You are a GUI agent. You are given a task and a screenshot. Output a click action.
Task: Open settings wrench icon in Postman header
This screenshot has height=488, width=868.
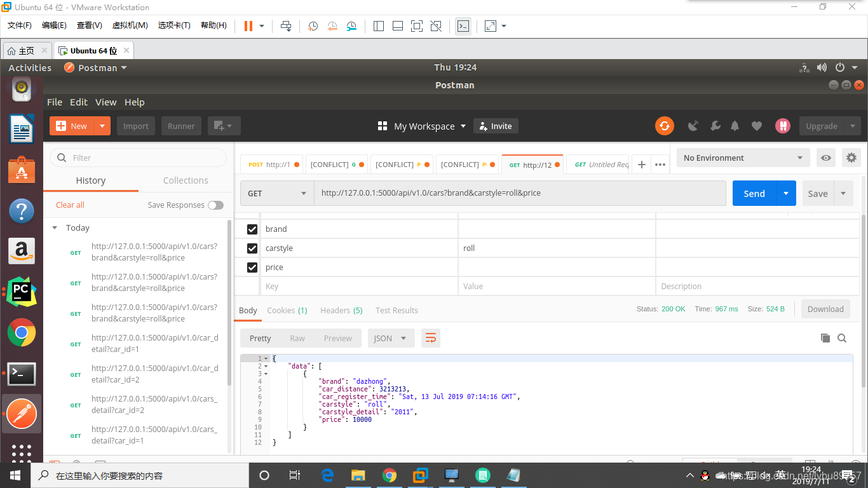coord(715,126)
